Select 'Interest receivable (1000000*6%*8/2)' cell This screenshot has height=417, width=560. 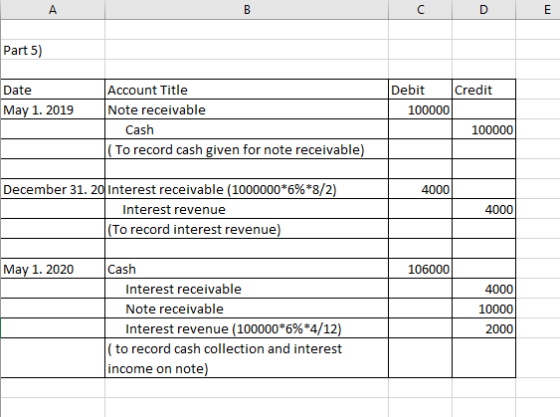tap(246, 189)
